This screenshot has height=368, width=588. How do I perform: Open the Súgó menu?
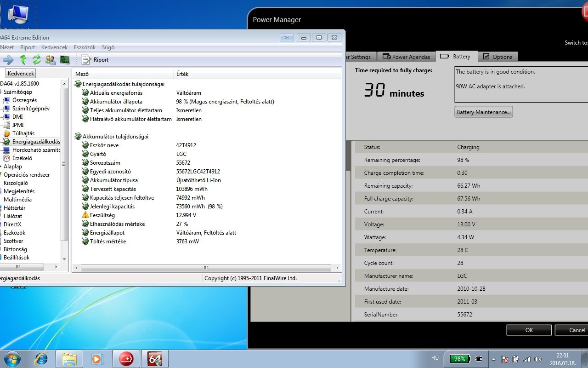tap(107, 47)
